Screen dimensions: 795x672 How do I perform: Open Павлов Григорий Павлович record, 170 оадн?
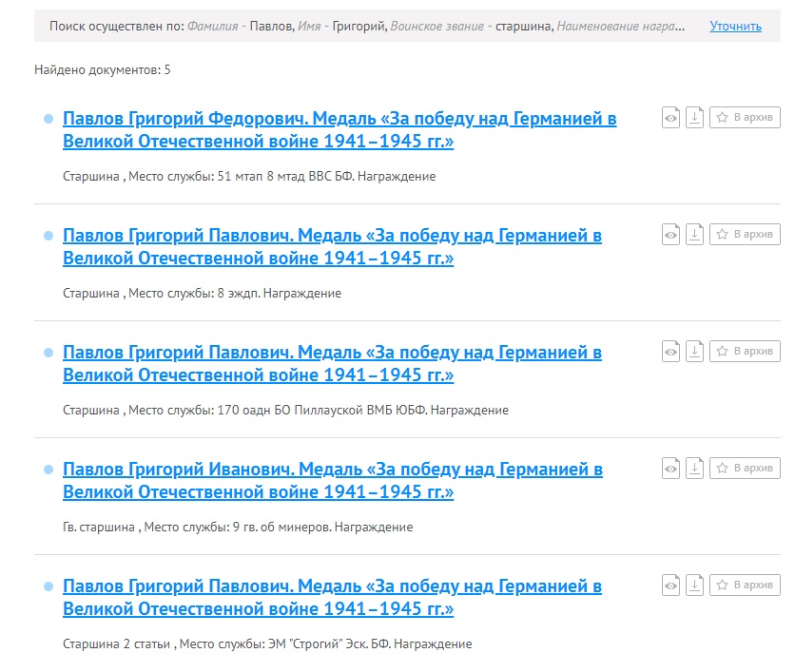332,363
